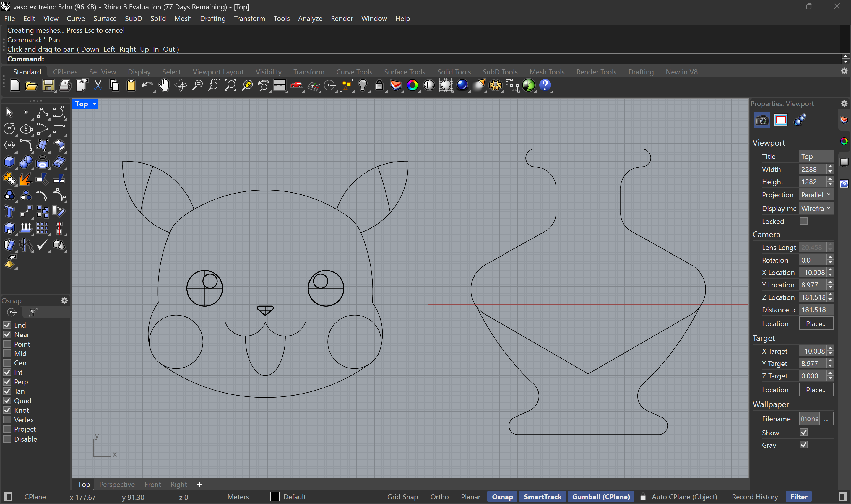
Task: Switch to the Perspective viewport tab
Action: [117, 484]
